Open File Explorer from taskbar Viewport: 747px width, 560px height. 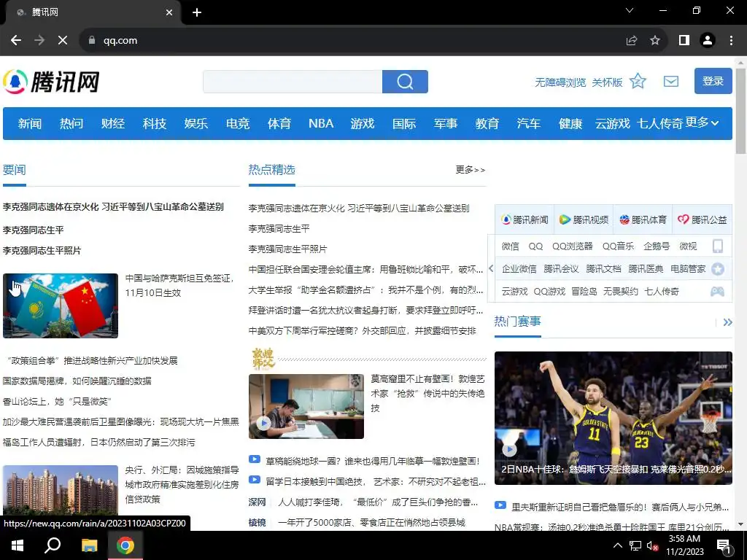click(x=89, y=545)
